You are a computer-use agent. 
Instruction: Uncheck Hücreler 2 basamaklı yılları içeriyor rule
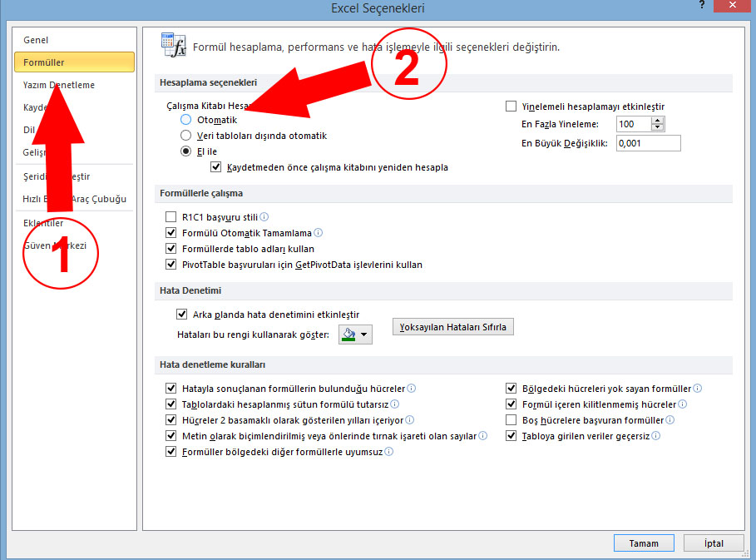click(170, 420)
